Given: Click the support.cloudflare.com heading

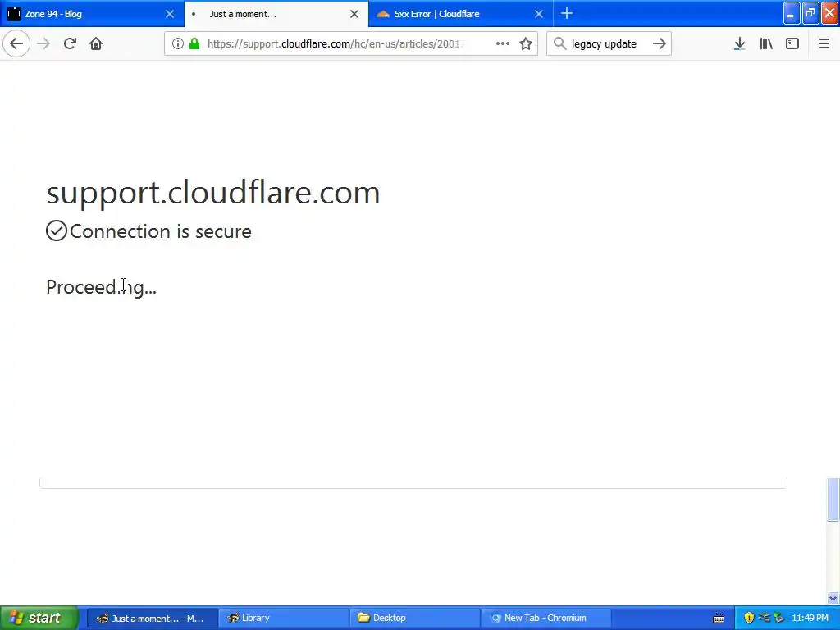Looking at the screenshot, I should pos(213,192).
